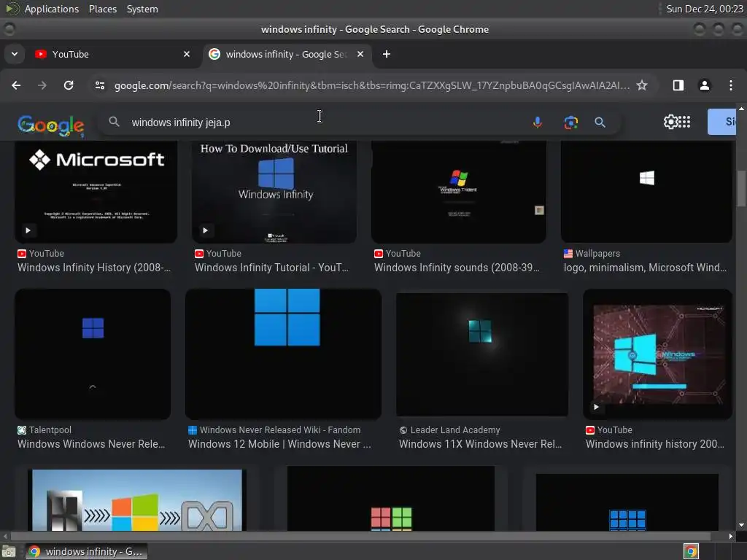This screenshot has width=747, height=560.
Task: Open Talentpool dark blue logo thumbnail
Action: point(93,354)
